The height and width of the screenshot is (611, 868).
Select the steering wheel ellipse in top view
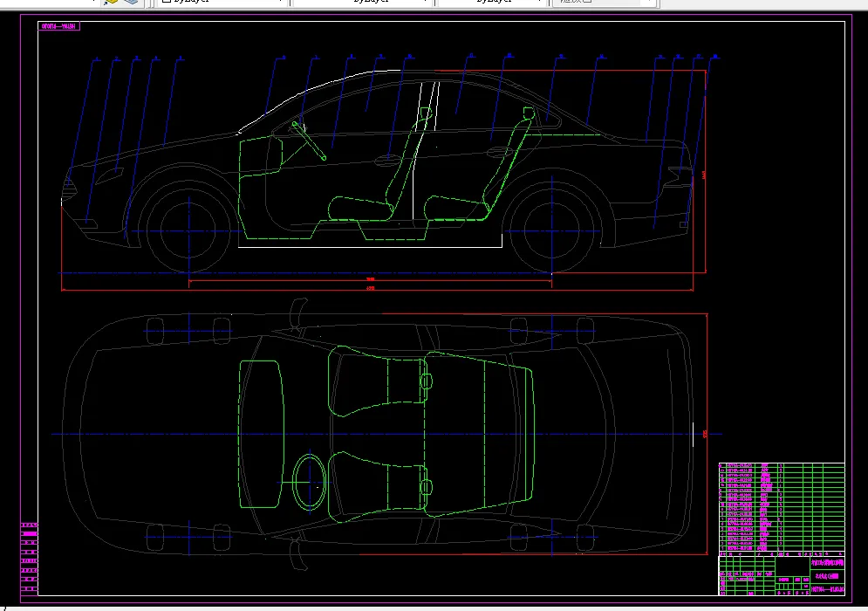pyautogui.click(x=309, y=482)
